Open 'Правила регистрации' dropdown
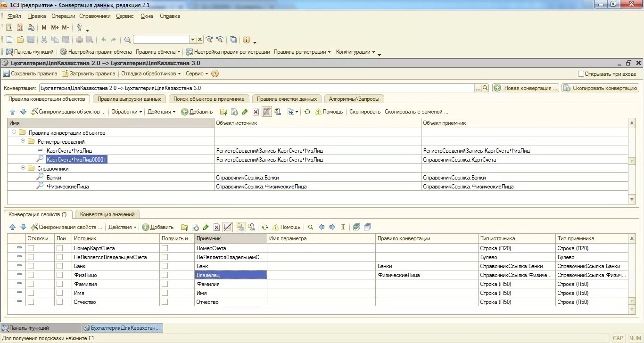This screenshot has height=343, width=644. 302,52
